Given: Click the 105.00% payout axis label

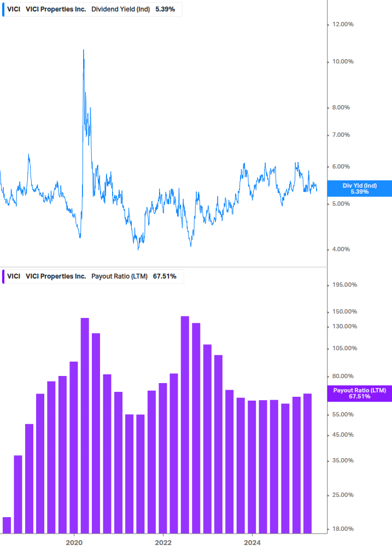Looking at the screenshot, I should 344,348.
